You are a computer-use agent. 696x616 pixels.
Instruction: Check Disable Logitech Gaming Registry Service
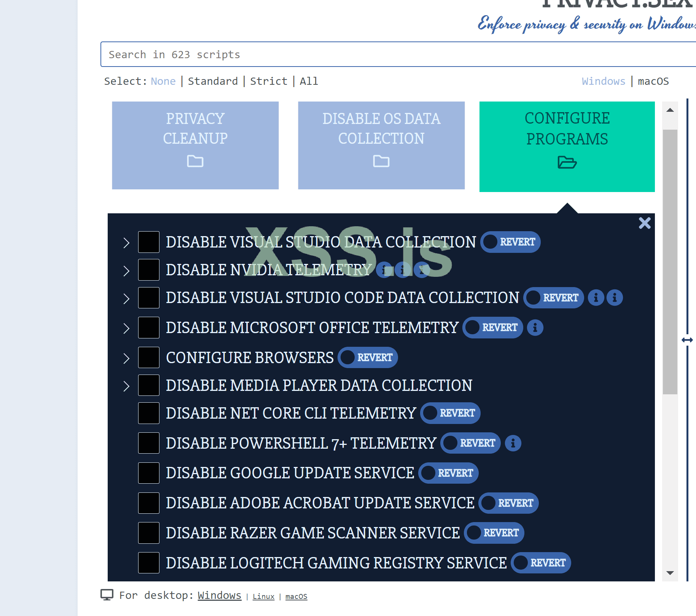click(x=149, y=563)
